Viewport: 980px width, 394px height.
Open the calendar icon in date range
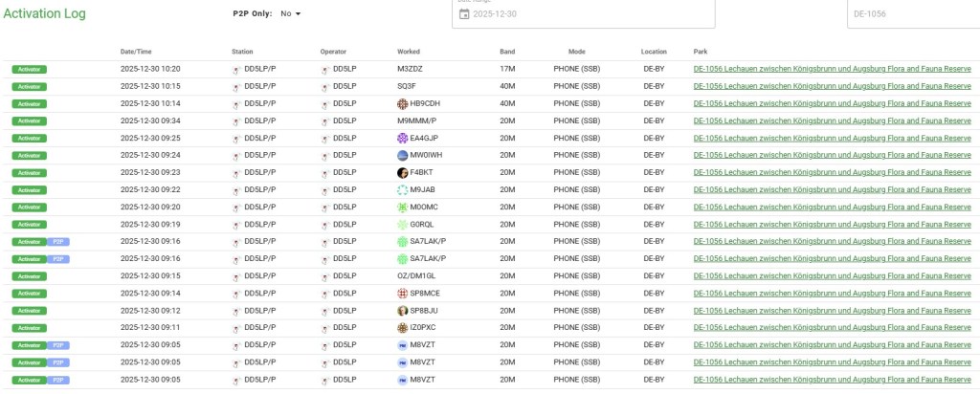[x=464, y=14]
